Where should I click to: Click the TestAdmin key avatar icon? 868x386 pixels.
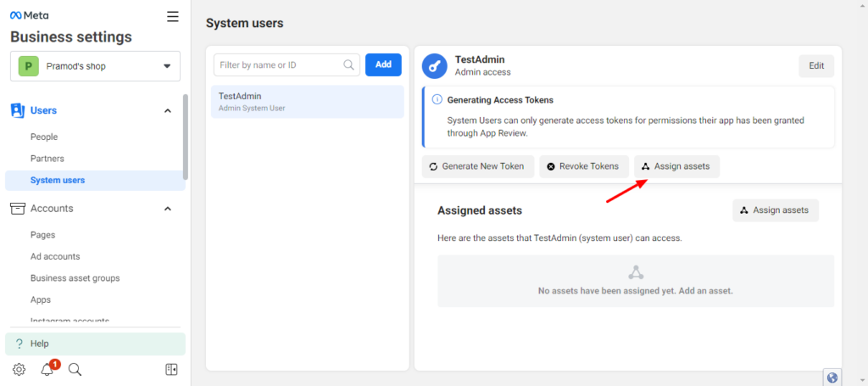tap(435, 66)
